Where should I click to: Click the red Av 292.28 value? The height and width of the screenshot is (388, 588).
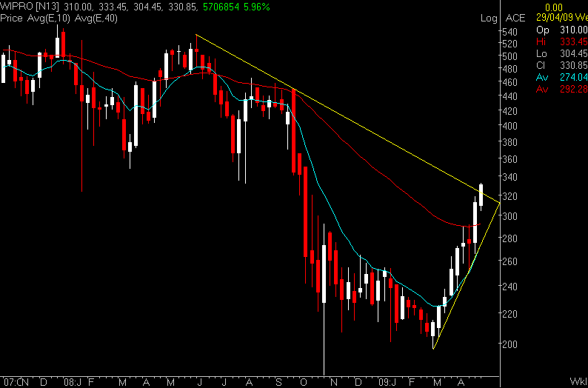click(x=574, y=89)
